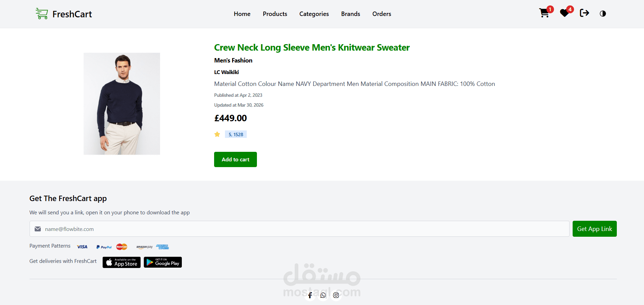
Task: Open the wishlist heart icon
Action: [x=565, y=13]
